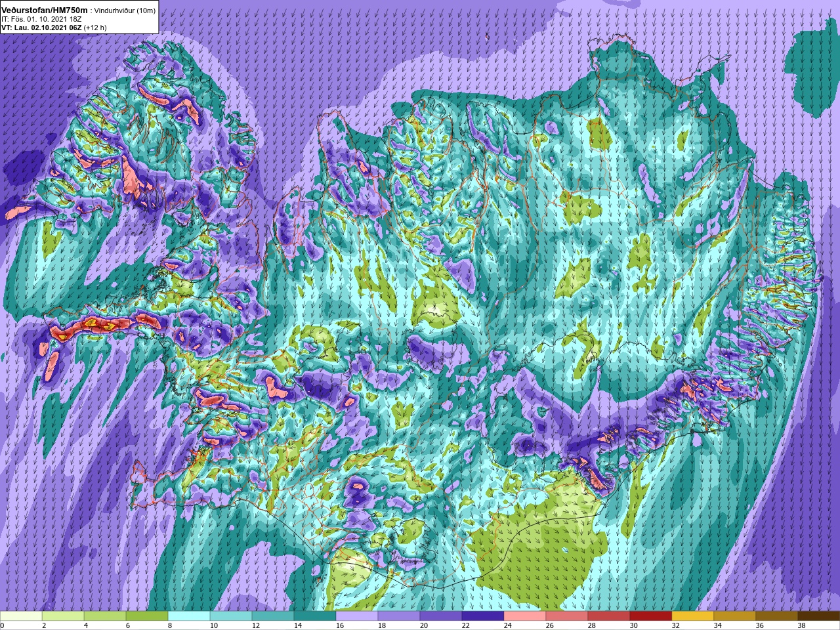Pick the green 4–6 legend swatch
Screen dimensions: 840x630
pyautogui.click(x=105, y=616)
